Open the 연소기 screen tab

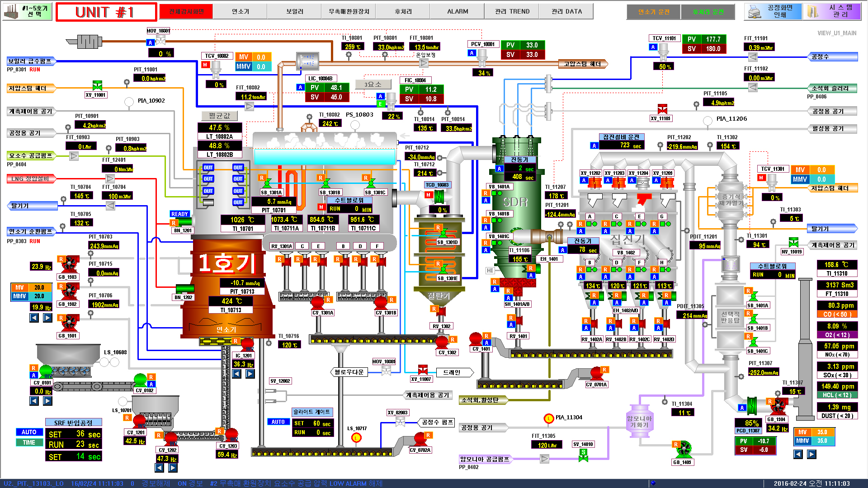(x=240, y=11)
